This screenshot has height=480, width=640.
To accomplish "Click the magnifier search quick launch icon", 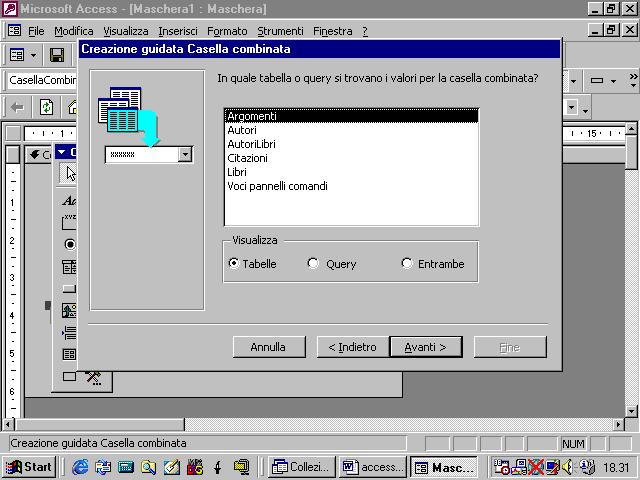I will (x=148, y=467).
